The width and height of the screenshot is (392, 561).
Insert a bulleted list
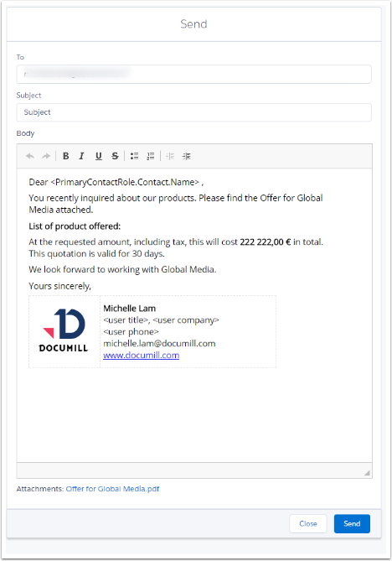click(134, 156)
